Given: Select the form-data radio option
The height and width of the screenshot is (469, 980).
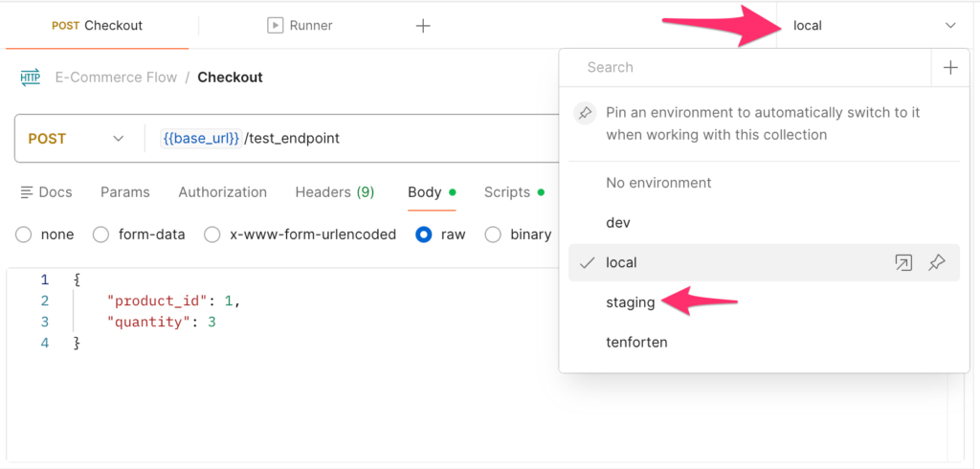Looking at the screenshot, I should [x=100, y=234].
